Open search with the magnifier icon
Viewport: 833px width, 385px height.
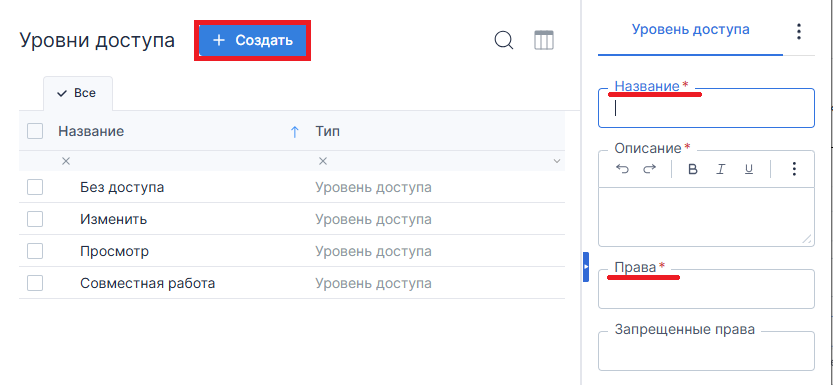504,40
